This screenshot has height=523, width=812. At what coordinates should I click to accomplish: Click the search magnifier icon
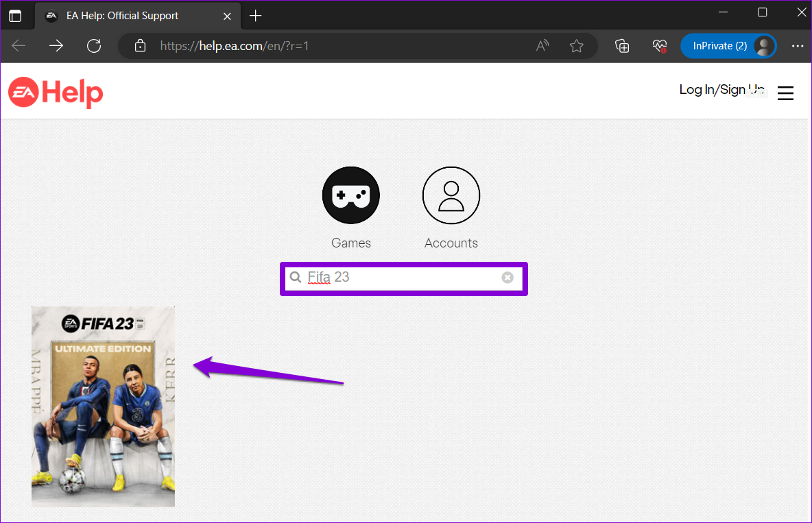point(296,278)
